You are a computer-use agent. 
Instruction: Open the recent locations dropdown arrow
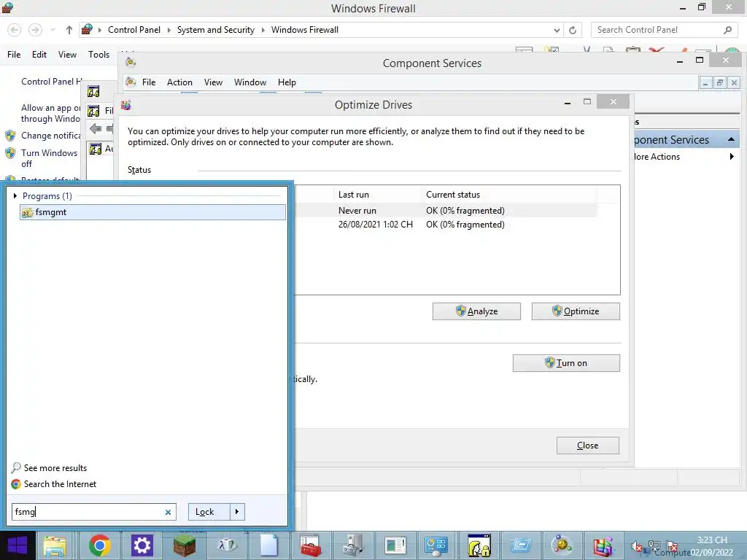coord(53,30)
